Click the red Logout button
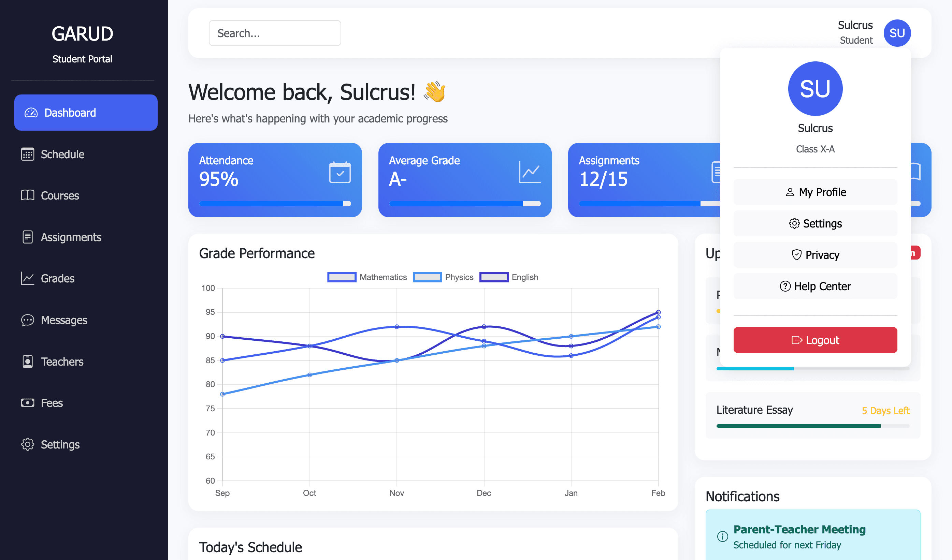The image size is (952, 560). [x=815, y=340]
